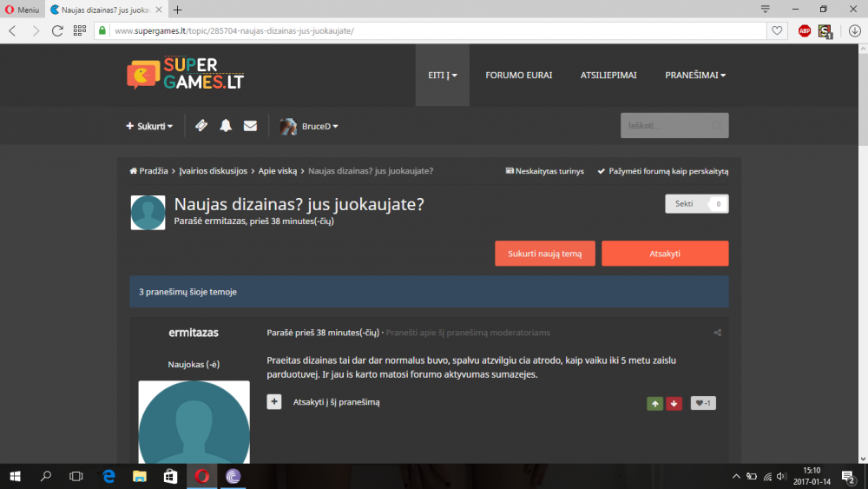Click the Sukurti naują temą button
Viewport: 868px width, 489px height.
pyautogui.click(x=545, y=254)
